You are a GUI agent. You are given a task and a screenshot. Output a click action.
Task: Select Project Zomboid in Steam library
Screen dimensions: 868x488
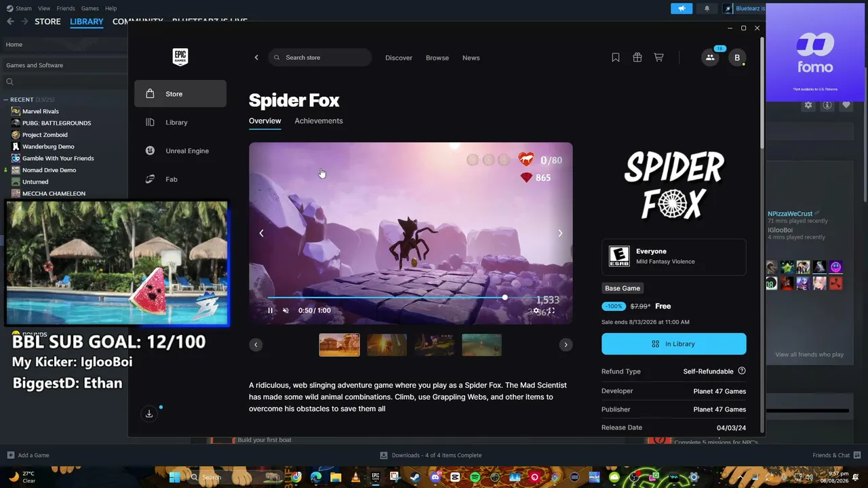(x=45, y=135)
